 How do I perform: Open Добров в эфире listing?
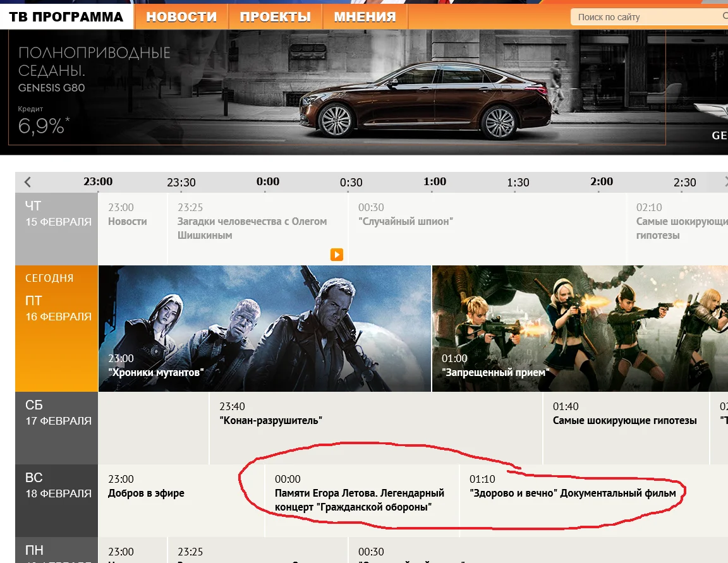181,501
